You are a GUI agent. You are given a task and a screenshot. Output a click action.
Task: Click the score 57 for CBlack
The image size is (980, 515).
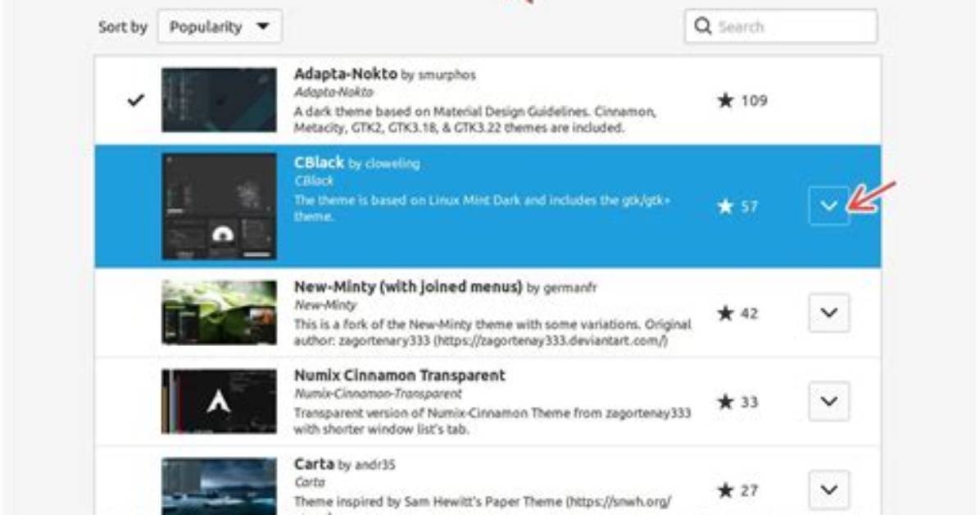coord(749,207)
